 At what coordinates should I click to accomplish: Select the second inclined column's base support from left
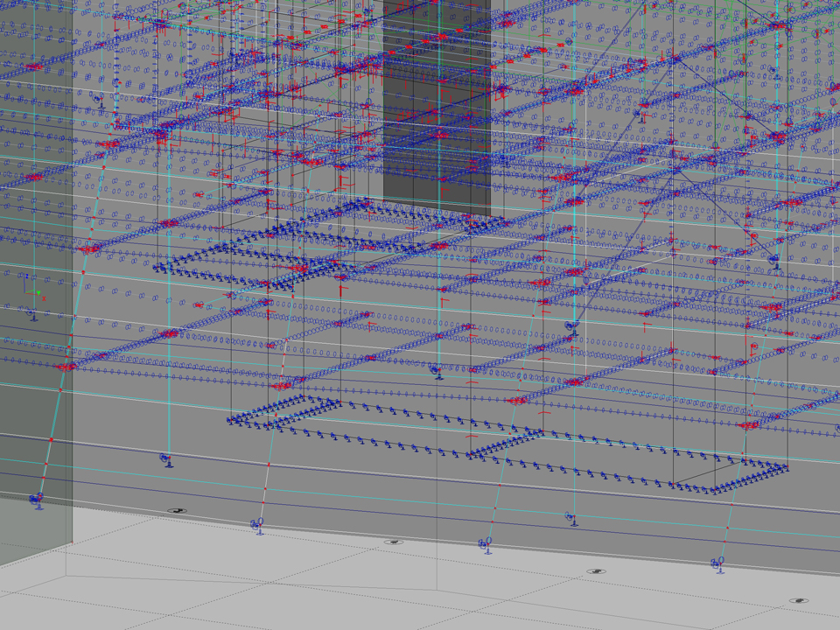pos(258,527)
